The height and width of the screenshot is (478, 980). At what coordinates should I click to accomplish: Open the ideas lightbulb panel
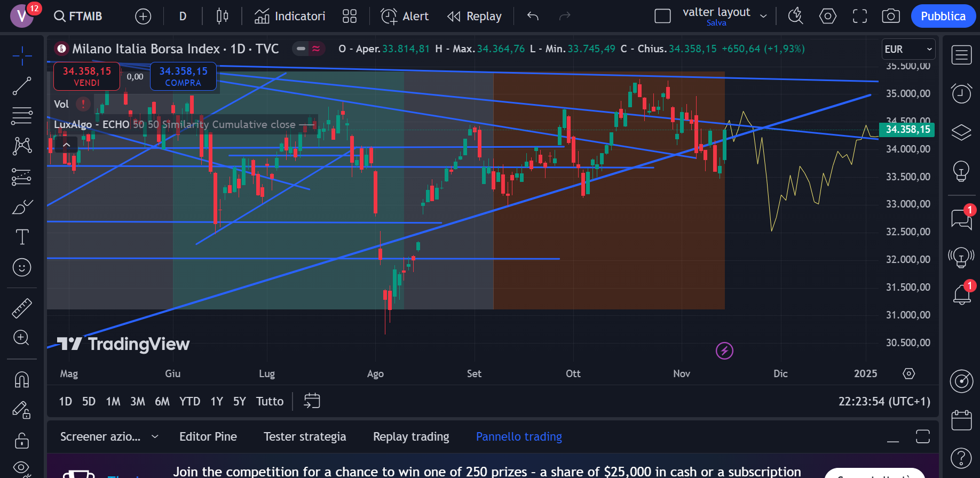[961, 171]
